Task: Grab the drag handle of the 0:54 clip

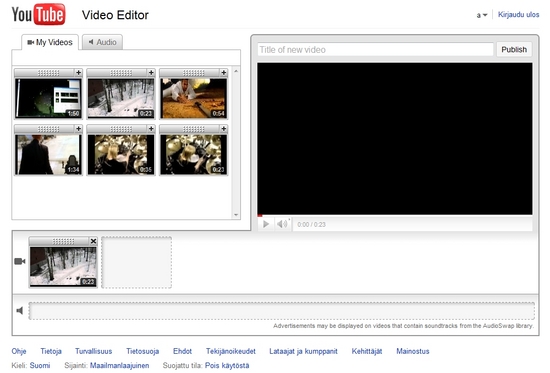Action: pyautogui.click(x=194, y=73)
